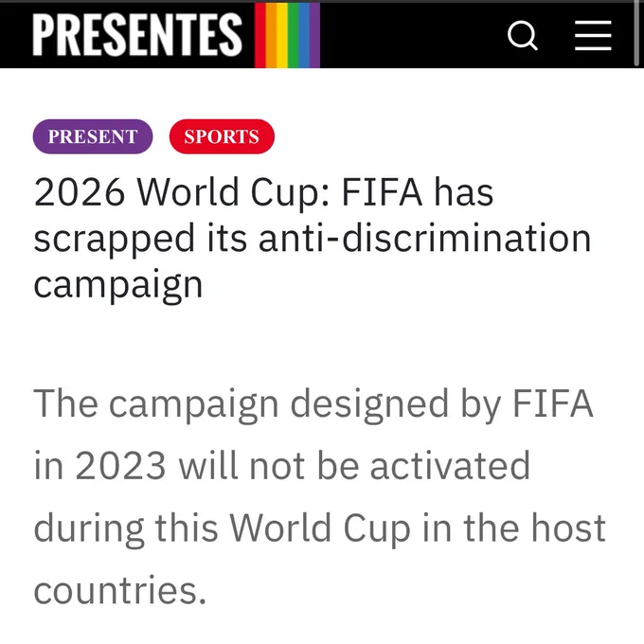The height and width of the screenshot is (644, 644).
Task: Click the headline line 'scrapped its anti-discrimination'
Action: (313, 239)
